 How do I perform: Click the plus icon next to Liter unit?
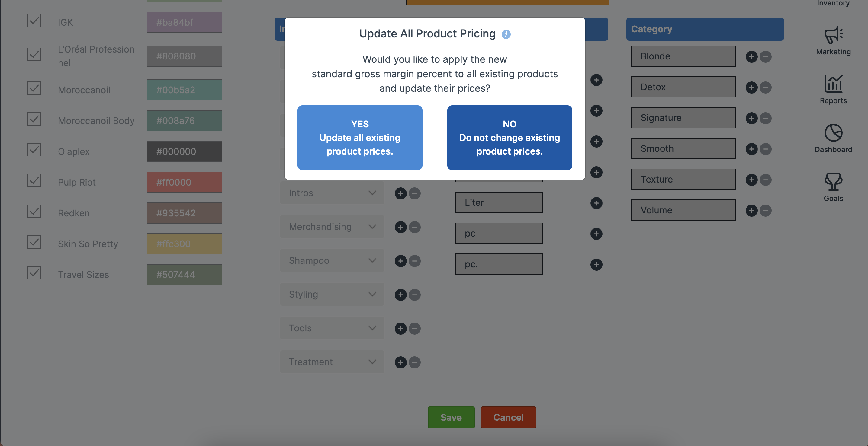coord(596,203)
